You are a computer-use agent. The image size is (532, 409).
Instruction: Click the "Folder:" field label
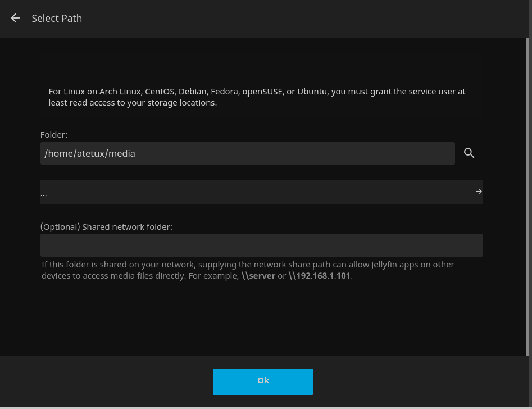(x=54, y=135)
